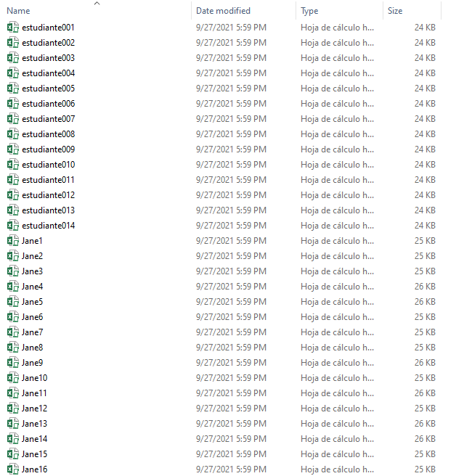Select file name Jane5
The height and width of the screenshot is (476, 464).
coord(32,302)
